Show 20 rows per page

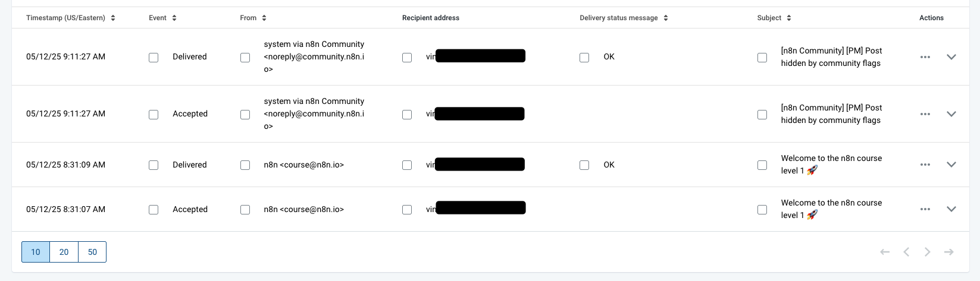click(64, 252)
